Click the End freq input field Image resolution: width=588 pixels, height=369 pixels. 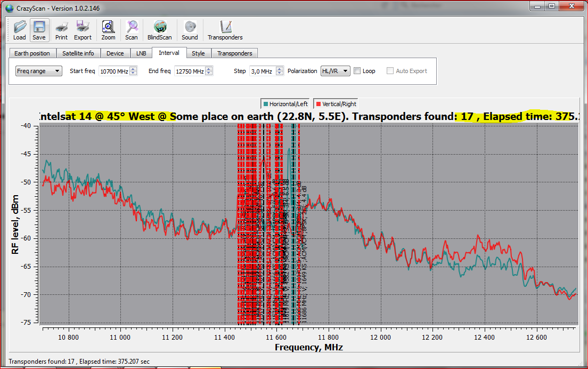[x=190, y=71]
